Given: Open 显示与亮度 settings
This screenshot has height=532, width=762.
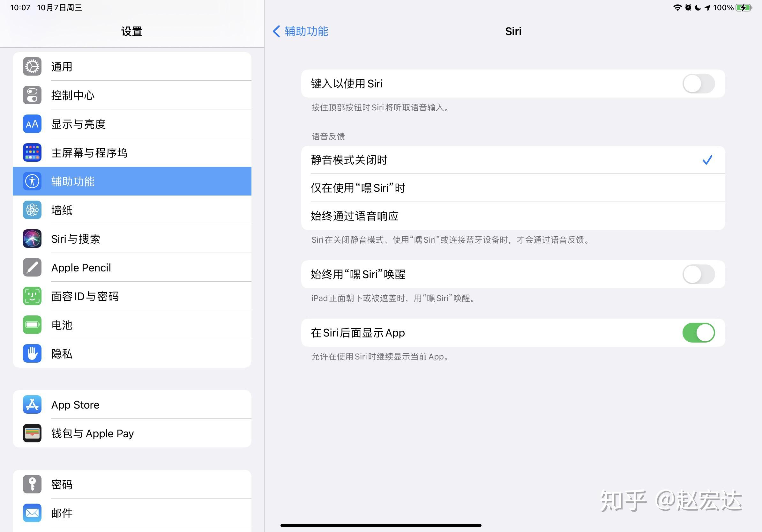Looking at the screenshot, I should click(x=132, y=124).
